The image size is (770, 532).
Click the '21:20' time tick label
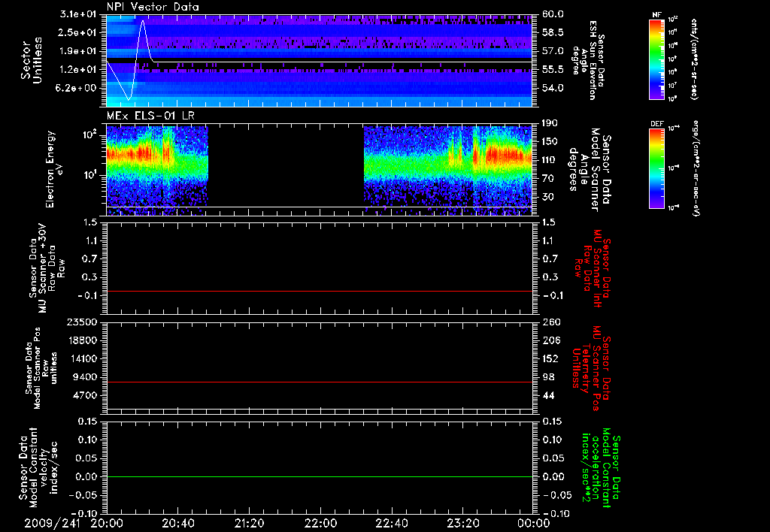pos(250,523)
